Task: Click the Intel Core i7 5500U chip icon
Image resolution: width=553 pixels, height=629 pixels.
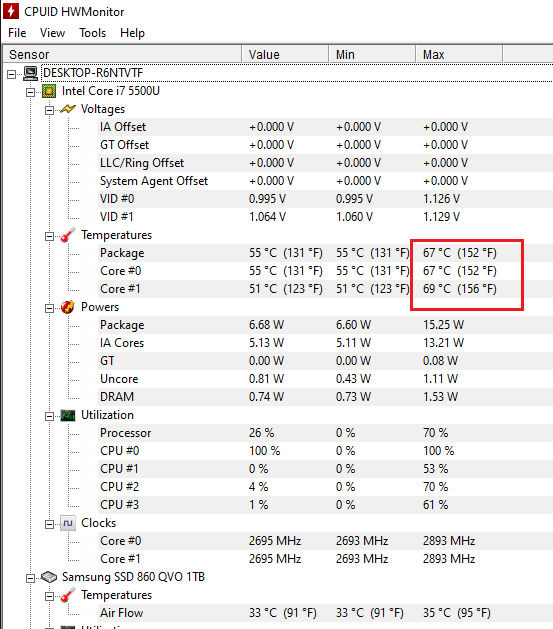Action: point(49,91)
